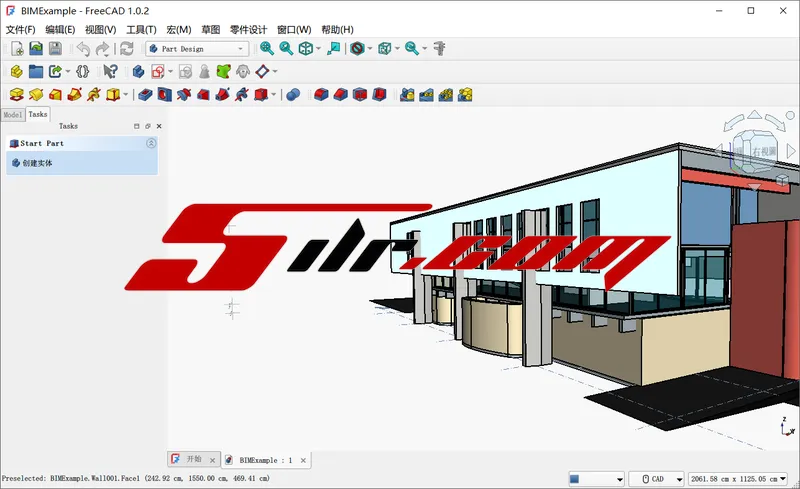800x489 pixels.
Task: Select the Additive loft tool
Action: [x=55, y=94]
